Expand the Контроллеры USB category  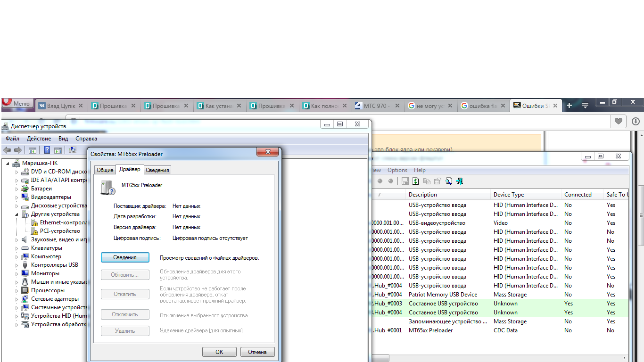(x=17, y=265)
